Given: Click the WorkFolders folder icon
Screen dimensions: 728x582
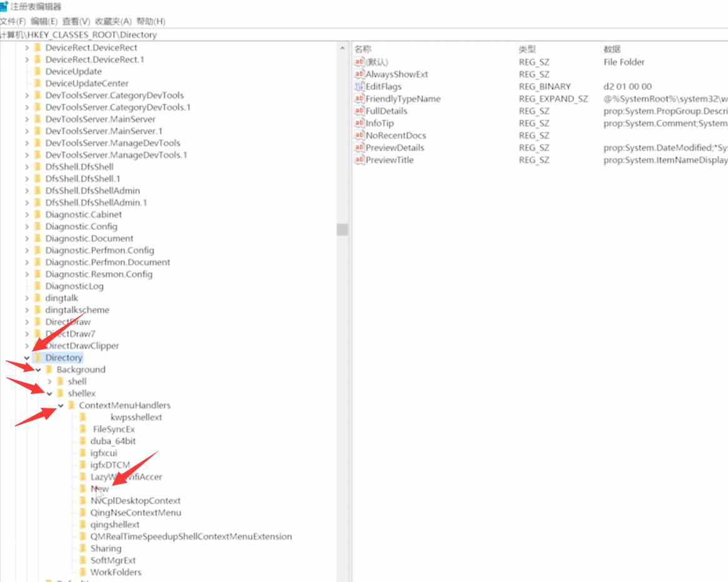Looking at the screenshot, I should coord(83,572).
